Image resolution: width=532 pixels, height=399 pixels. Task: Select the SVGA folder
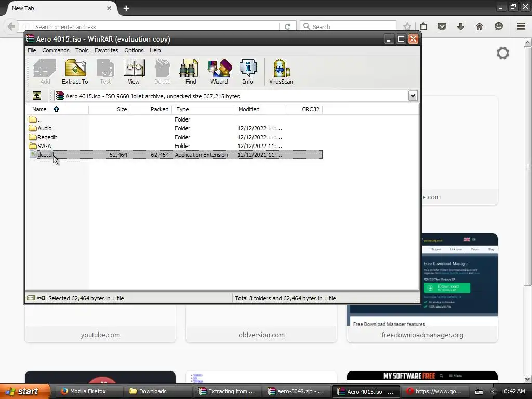point(175,146)
